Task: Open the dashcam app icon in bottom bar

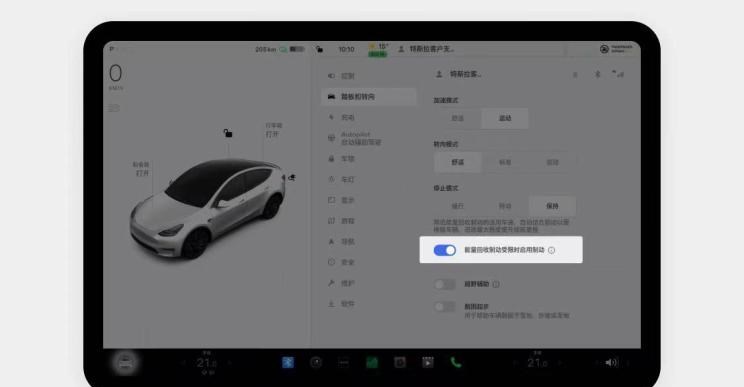Action: point(400,363)
